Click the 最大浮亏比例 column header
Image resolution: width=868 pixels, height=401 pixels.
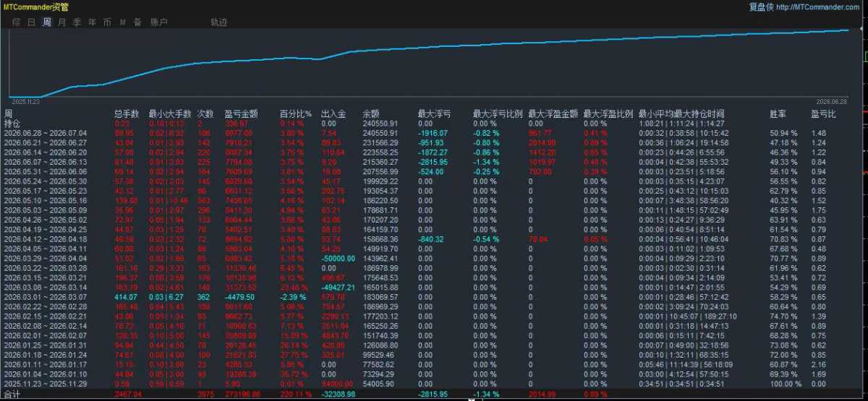(x=498, y=114)
